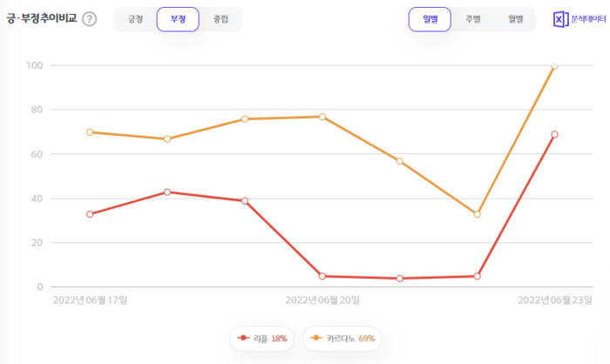Toggle the 리플 18% legend series
This screenshot has height=364, width=610.
pos(261,339)
